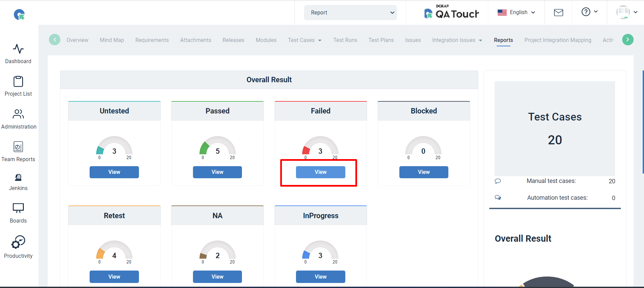644x288 pixels.
Task: Click the Test Cases count 20
Action: click(x=555, y=140)
